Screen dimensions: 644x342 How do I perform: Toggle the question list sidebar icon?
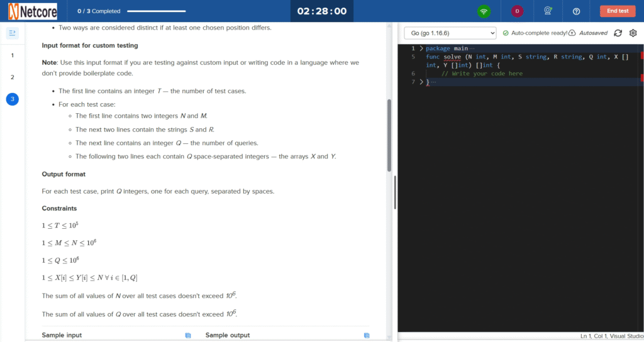click(x=13, y=33)
